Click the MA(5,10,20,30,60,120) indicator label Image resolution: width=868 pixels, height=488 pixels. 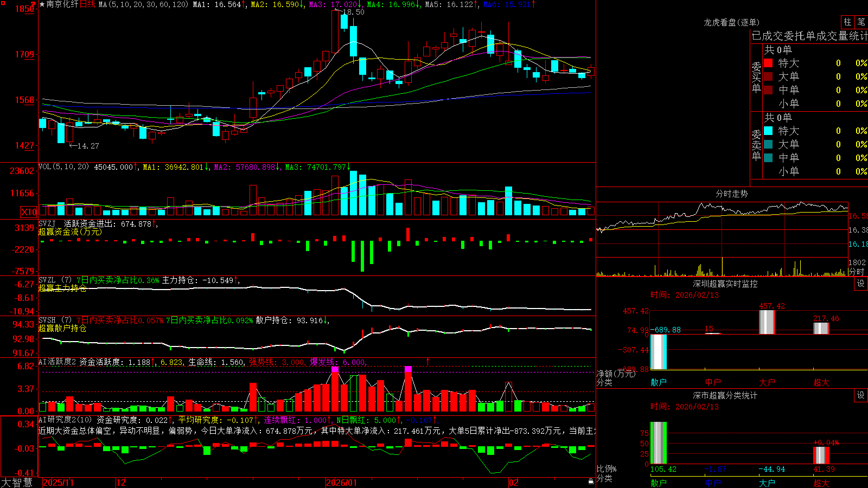(143, 4)
